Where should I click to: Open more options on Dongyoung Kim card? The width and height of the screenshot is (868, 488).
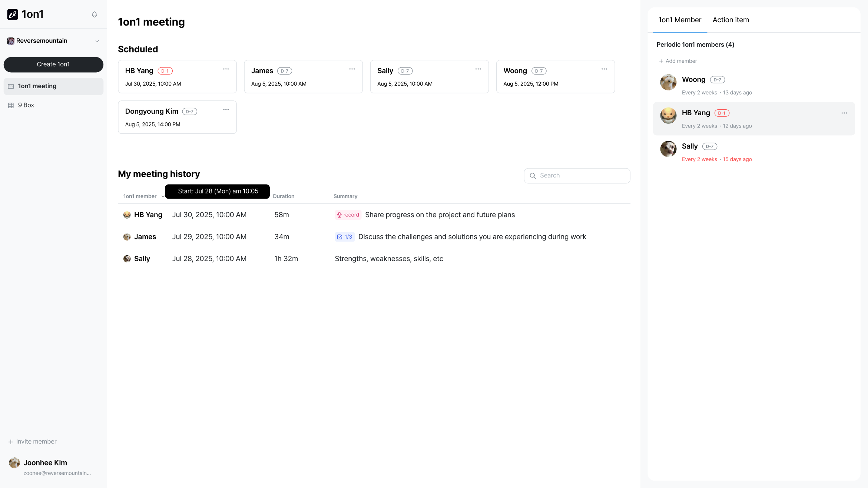226,110
